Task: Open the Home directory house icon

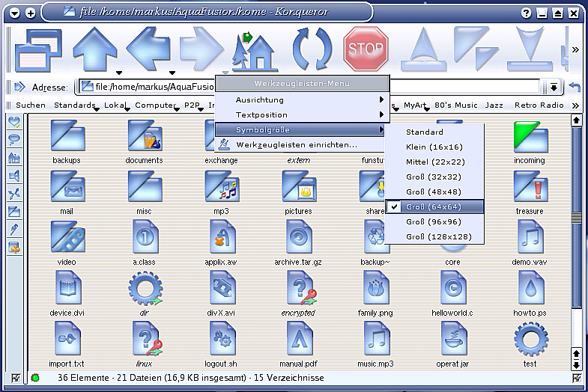Action: [x=255, y=51]
